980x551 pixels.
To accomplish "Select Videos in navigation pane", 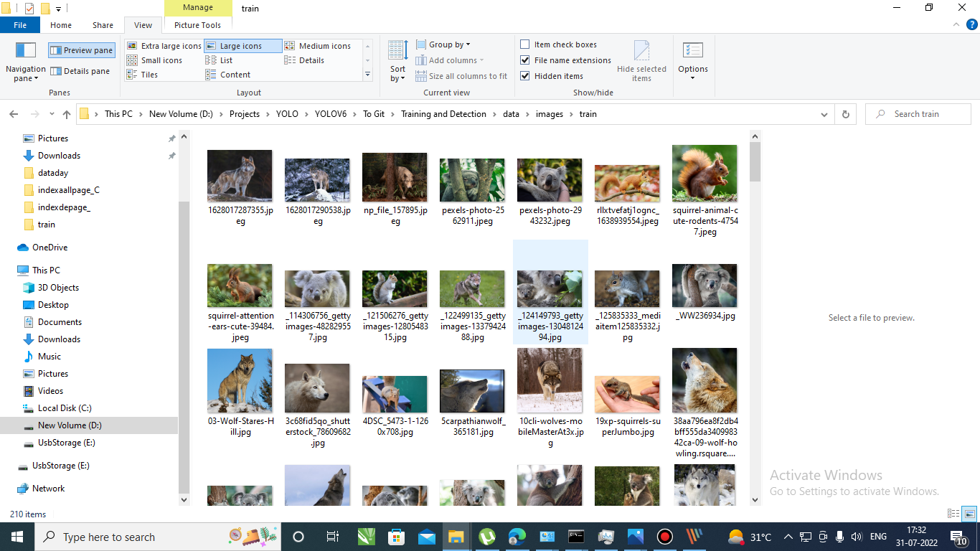I will click(x=50, y=391).
